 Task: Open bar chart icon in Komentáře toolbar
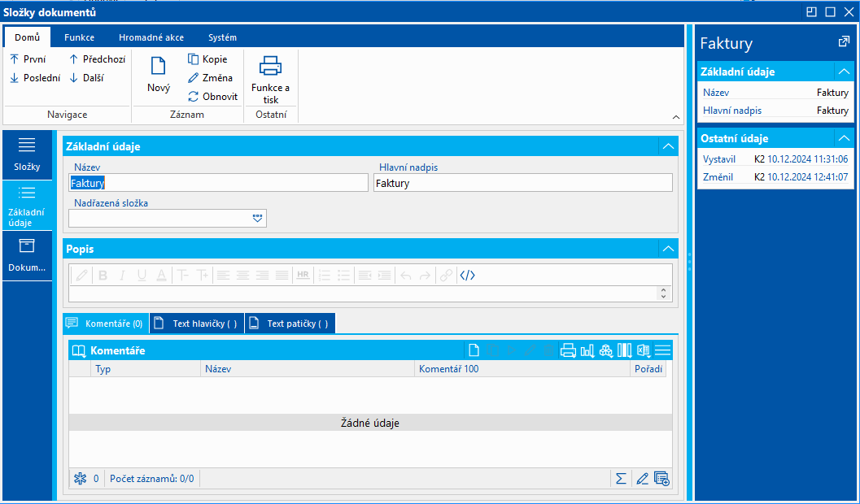click(587, 350)
